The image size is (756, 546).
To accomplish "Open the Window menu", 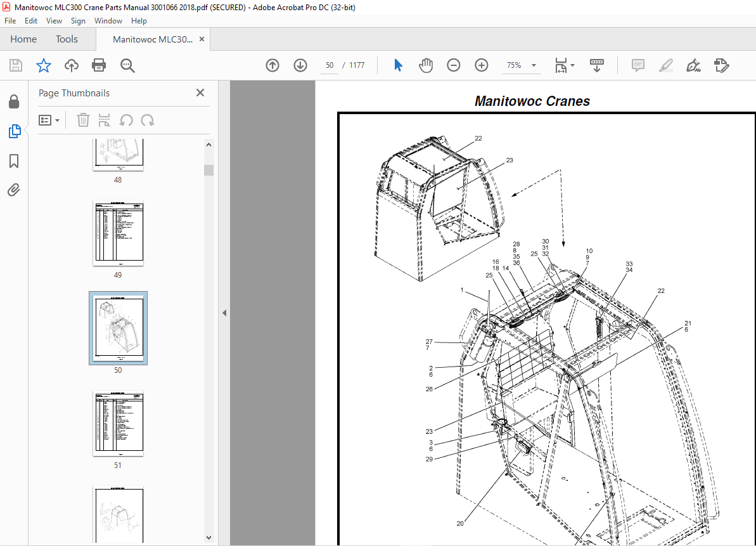I will point(108,21).
